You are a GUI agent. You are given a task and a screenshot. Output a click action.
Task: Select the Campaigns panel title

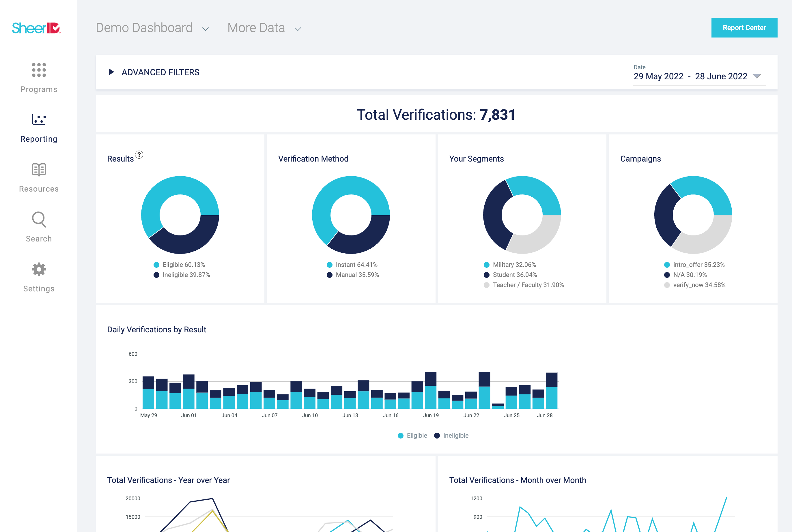640,158
